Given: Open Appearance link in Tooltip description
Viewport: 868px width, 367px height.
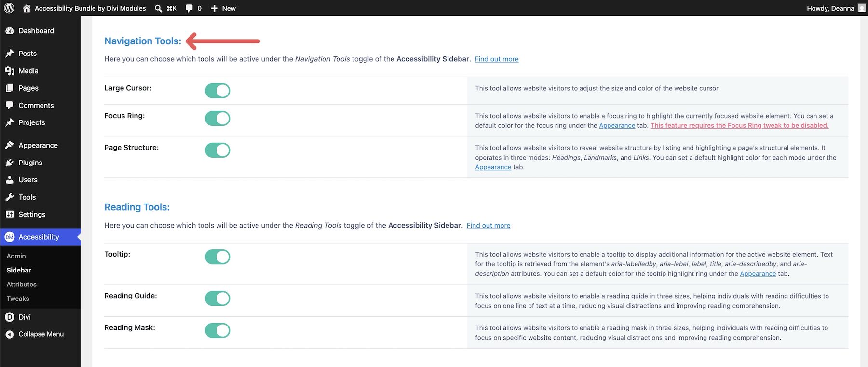Looking at the screenshot, I should tap(758, 273).
